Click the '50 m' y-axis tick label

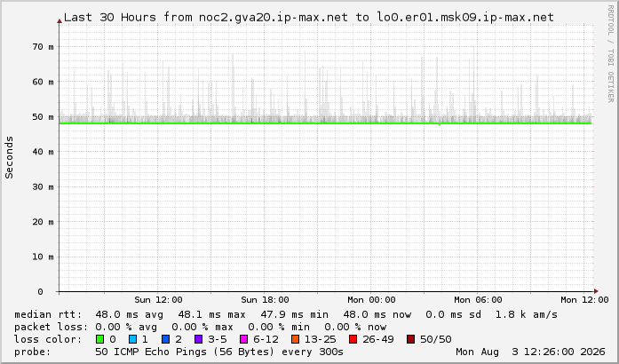click(x=43, y=117)
